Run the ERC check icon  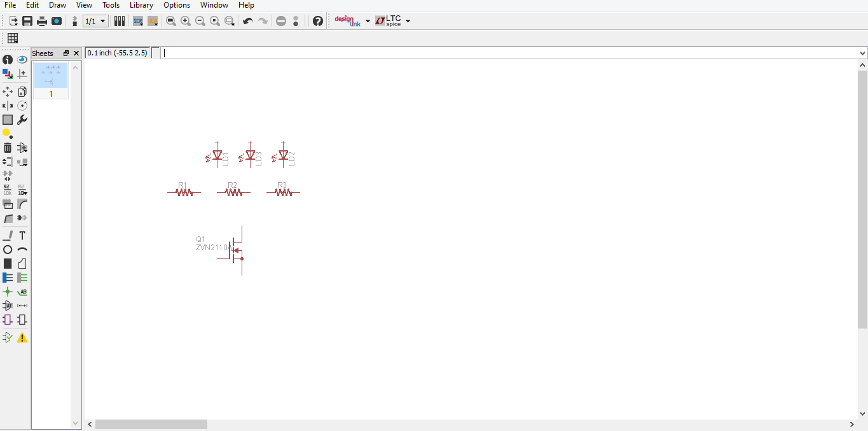pyautogui.click(x=8, y=337)
